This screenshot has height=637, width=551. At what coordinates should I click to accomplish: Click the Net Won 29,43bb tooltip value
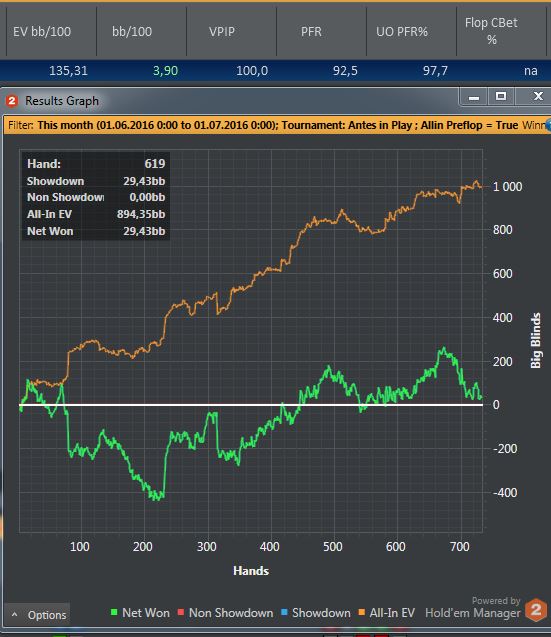pos(144,231)
